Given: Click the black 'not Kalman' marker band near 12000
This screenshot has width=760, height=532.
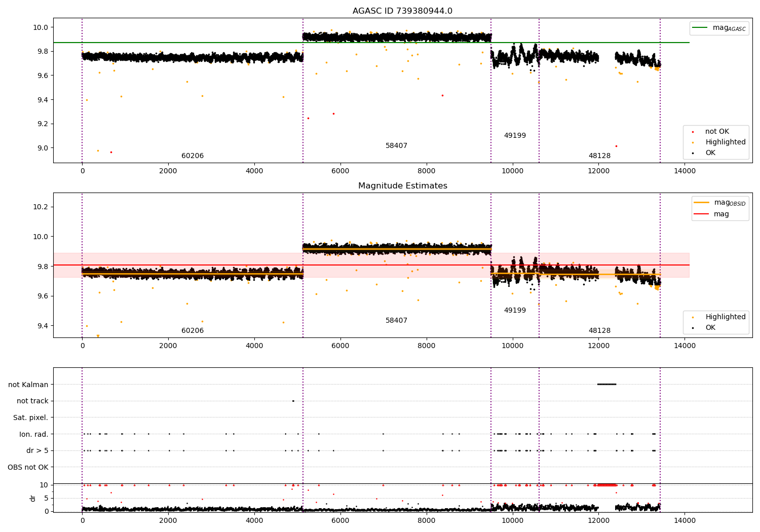Looking at the screenshot, I should 606,385.
